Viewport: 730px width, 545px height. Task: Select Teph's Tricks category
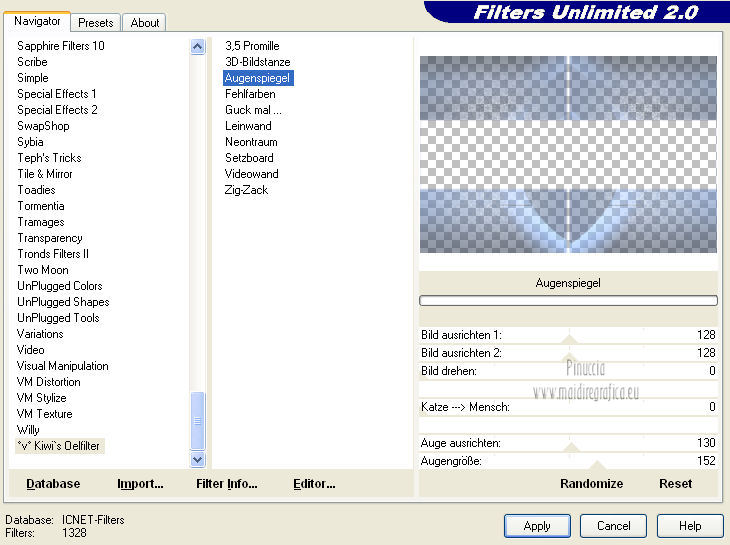49,158
